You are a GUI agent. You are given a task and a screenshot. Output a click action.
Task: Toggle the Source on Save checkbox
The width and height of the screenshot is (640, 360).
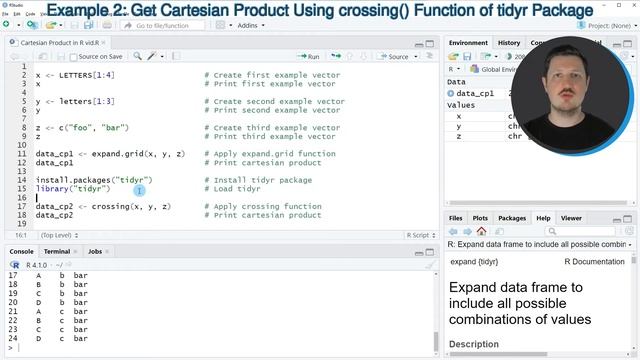(x=73, y=57)
